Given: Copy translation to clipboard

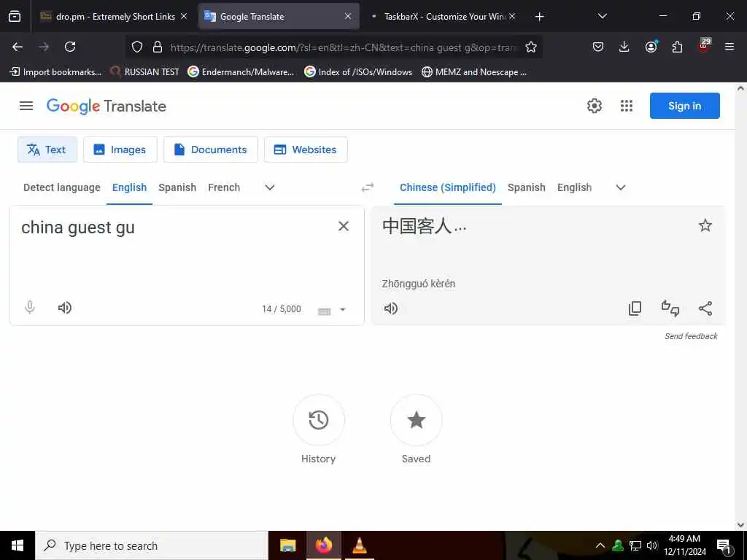Looking at the screenshot, I should (x=635, y=308).
